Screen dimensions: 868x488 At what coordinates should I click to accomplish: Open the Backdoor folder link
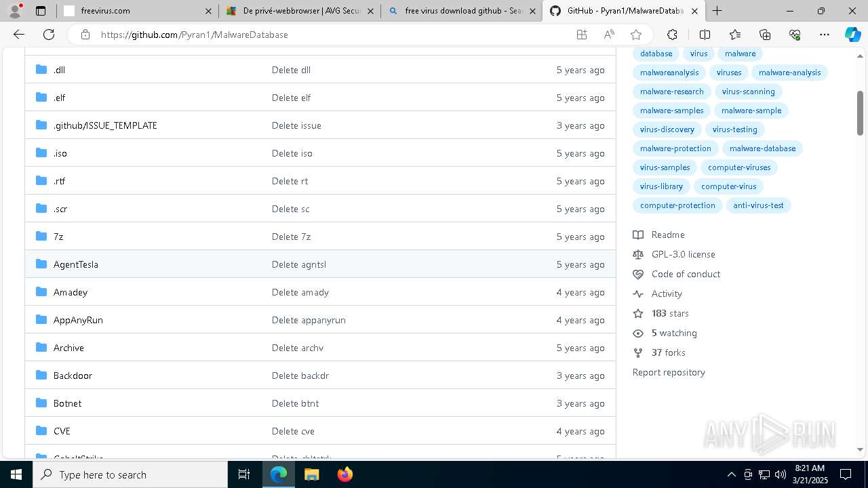[x=73, y=375]
